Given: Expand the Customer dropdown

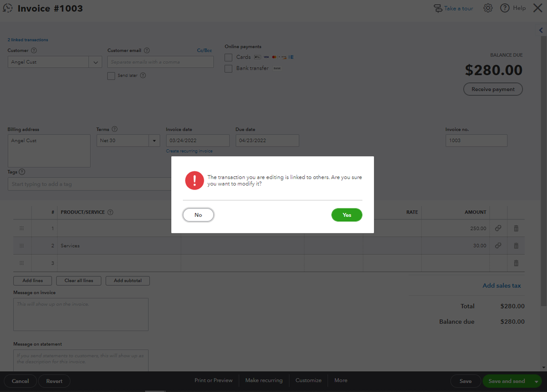Looking at the screenshot, I should point(95,62).
